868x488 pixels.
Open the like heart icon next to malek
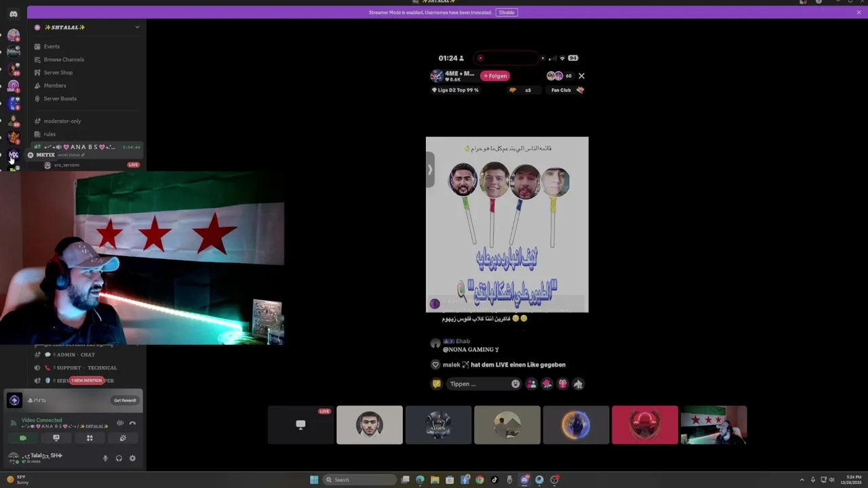435,365
